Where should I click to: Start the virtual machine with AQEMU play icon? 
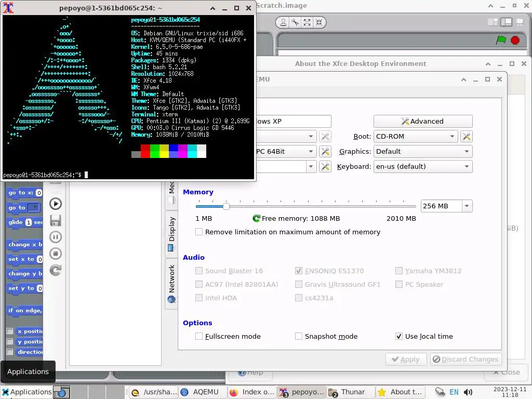tap(56, 204)
